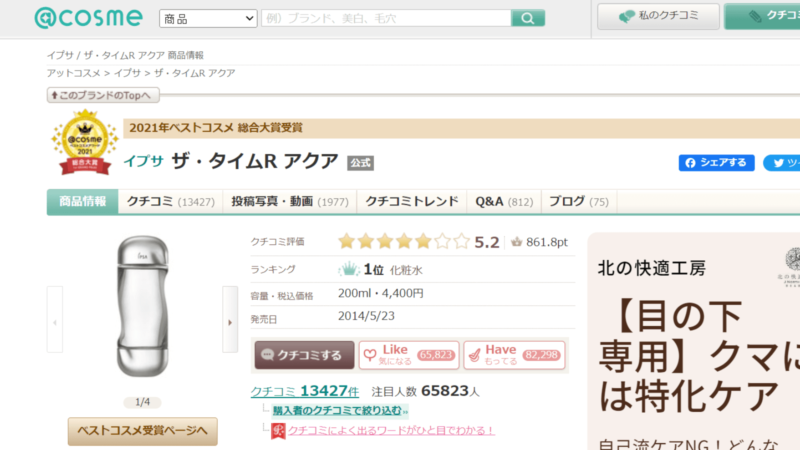Viewport: 800px width, 450px height.
Task: Click the クチコミする button
Action: coord(304,355)
